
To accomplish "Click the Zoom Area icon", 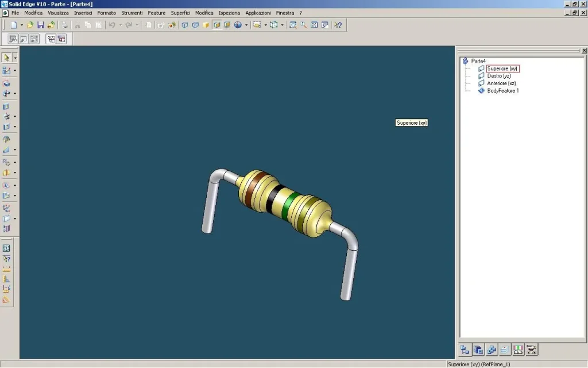I will point(293,25).
